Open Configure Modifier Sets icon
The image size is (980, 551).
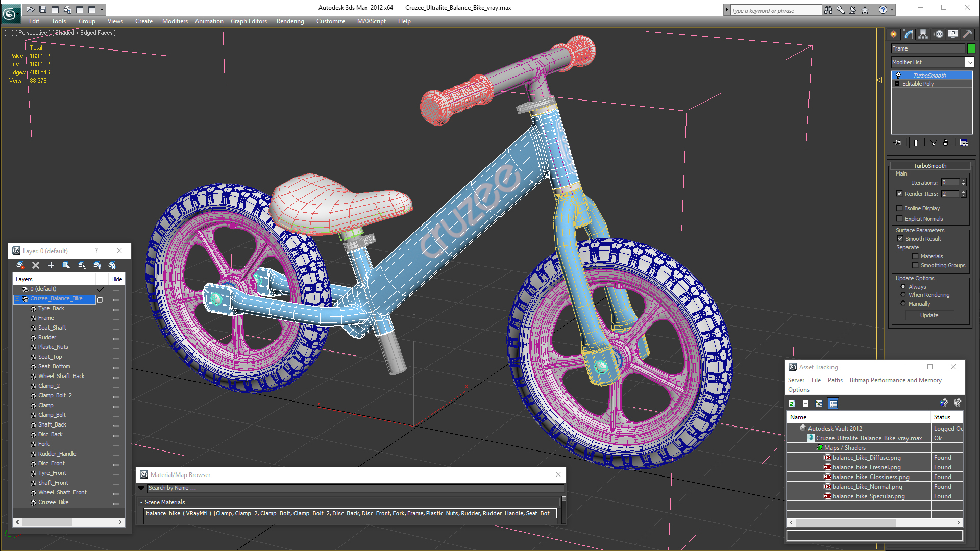964,143
